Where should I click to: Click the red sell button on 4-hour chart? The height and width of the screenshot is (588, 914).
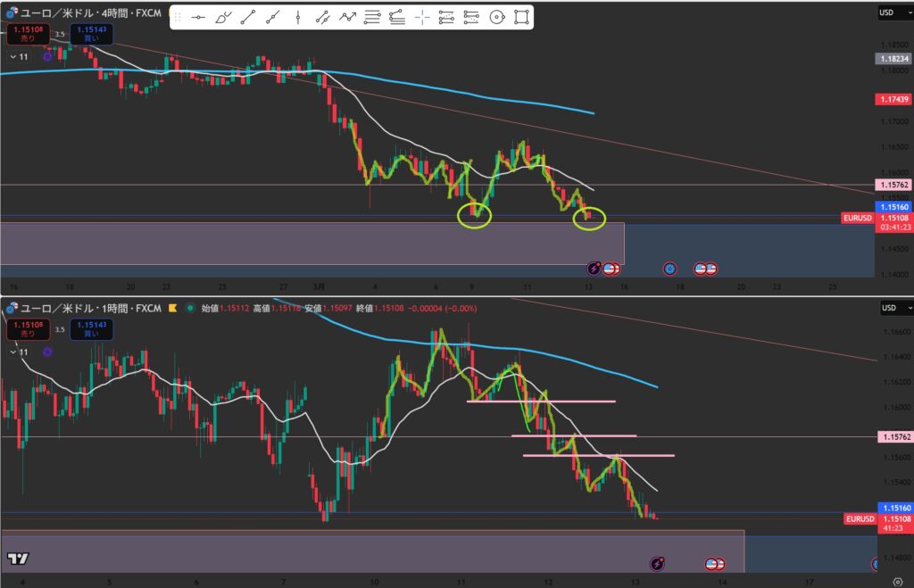tap(28, 35)
